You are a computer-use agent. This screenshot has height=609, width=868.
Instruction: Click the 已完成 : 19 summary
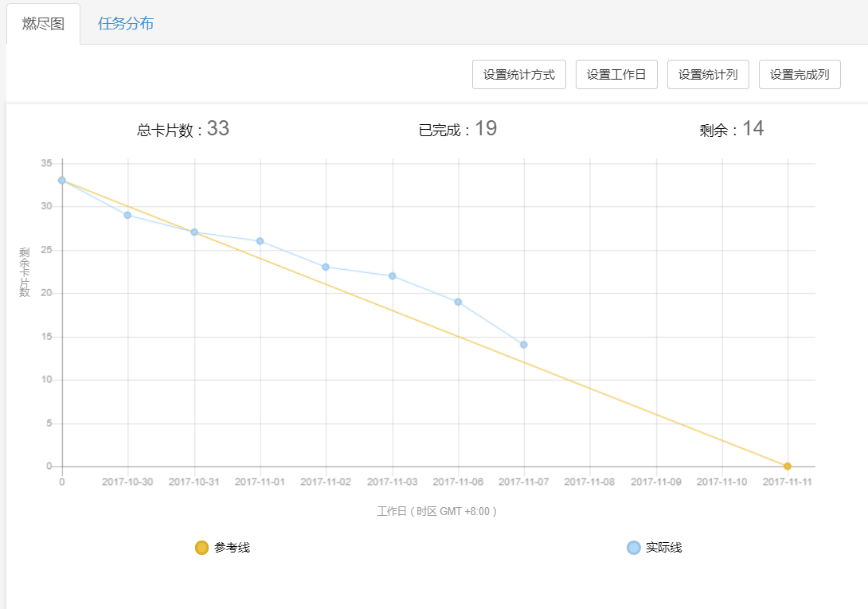pyautogui.click(x=457, y=129)
